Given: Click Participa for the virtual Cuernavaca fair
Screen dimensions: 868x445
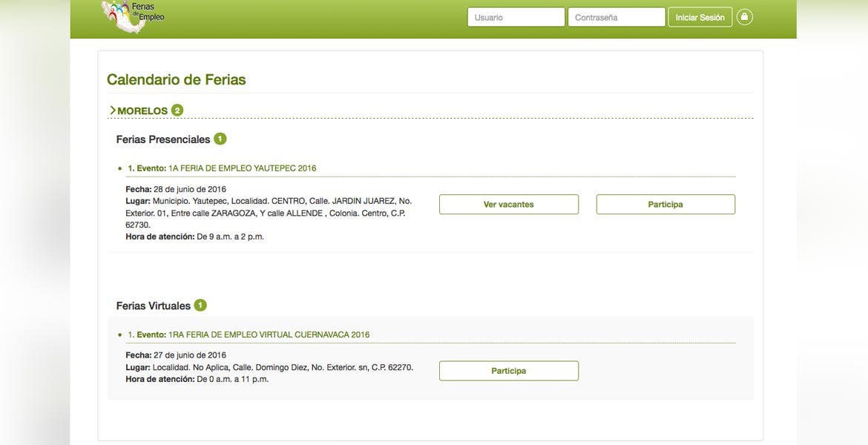Looking at the screenshot, I should pyautogui.click(x=508, y=371).
